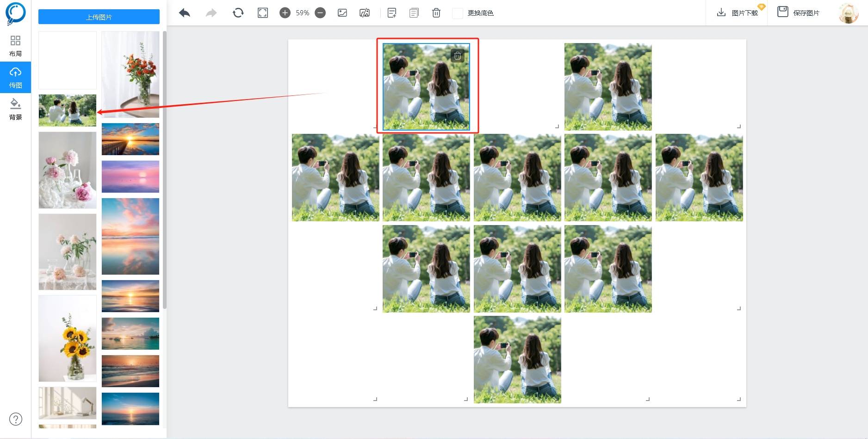Click the refresh/reset icon
This screenshot has width=868, height=439.
tap(238, 13)
